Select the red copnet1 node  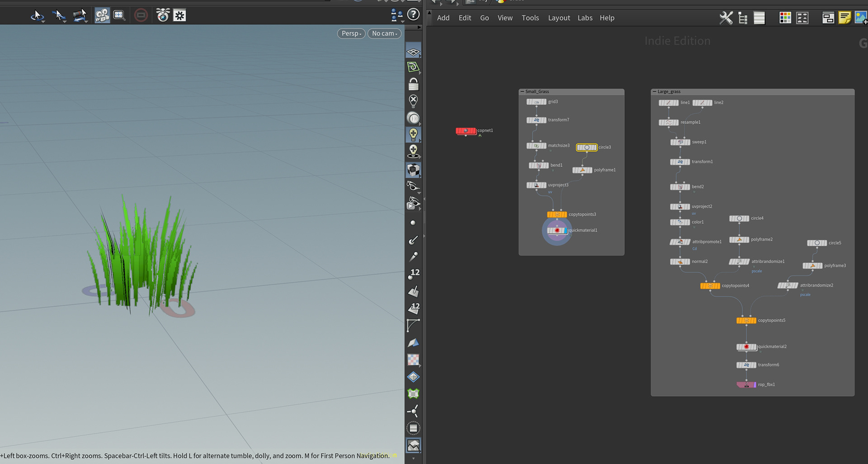[466, 131]
